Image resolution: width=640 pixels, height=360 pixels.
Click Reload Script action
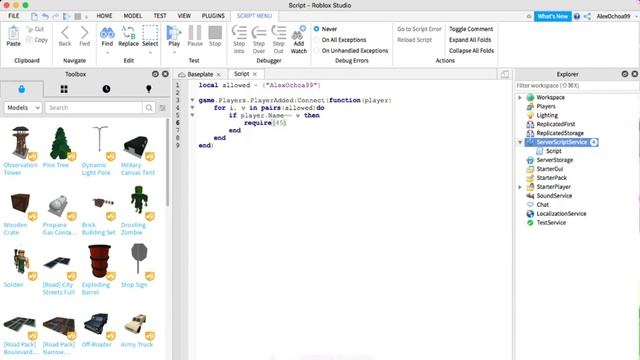coord(414,40)
